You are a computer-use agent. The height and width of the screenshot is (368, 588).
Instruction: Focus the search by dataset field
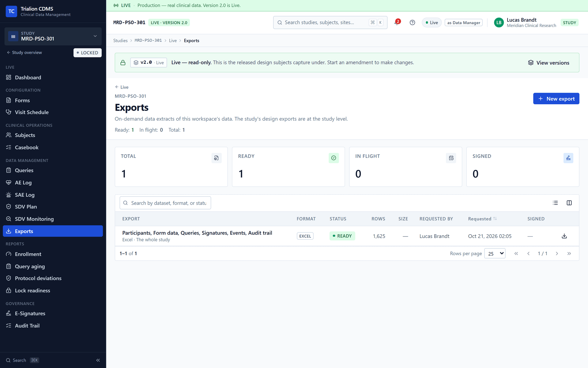[165, 203]
